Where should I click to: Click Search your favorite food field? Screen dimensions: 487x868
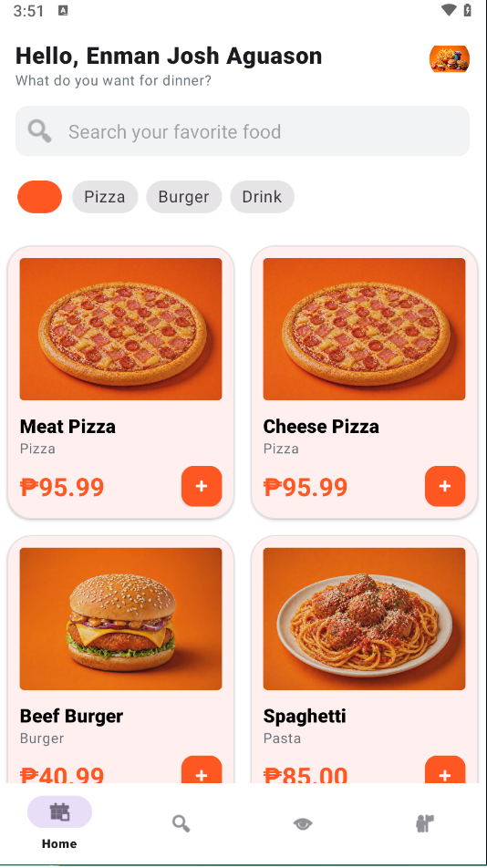point(243,131)
